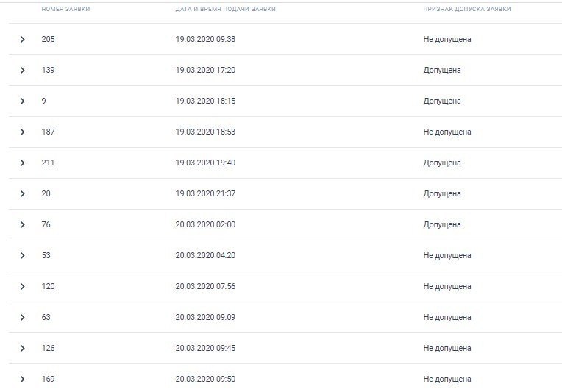Select the date cell 20.03.2020 02:00

pos(205,224)
